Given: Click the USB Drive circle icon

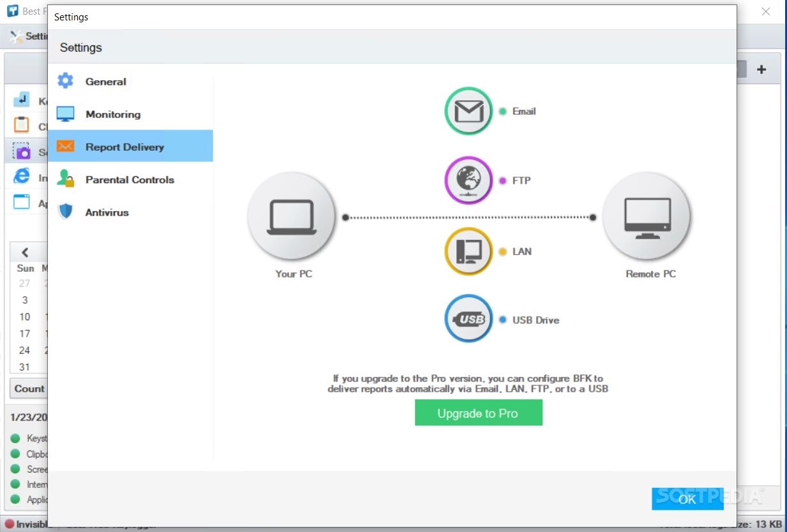Looking at the screenshot, I should coord(468,319).
